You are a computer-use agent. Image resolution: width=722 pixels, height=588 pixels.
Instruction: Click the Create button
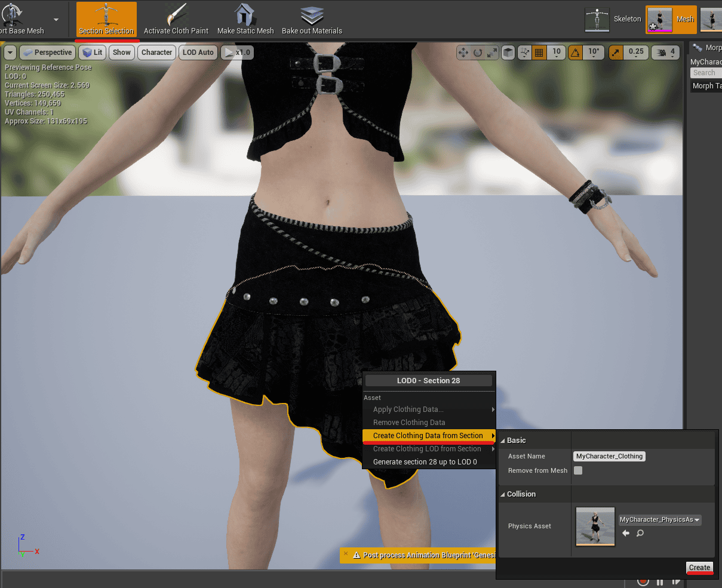coord(699,568)
